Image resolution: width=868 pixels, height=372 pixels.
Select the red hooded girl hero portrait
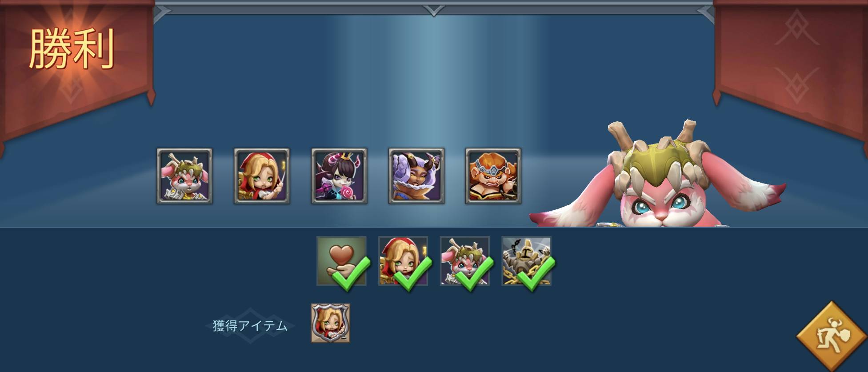tap(262, 176)
